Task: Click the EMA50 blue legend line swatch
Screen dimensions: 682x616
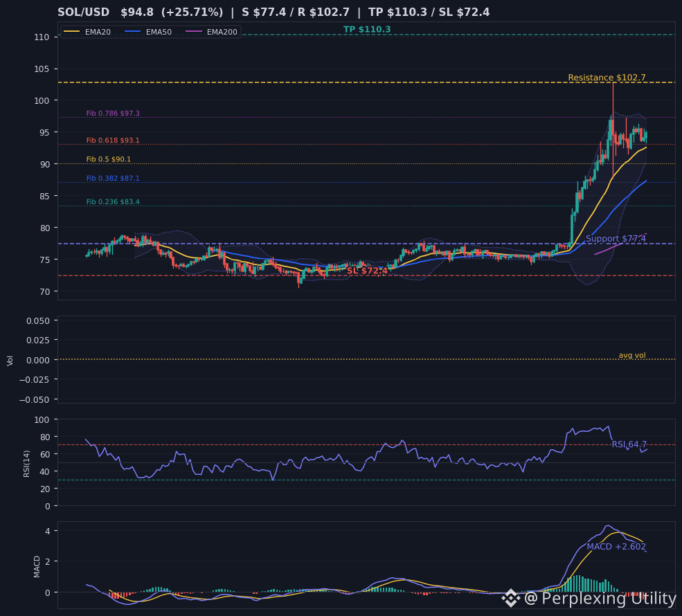Action: pos(133,32)
